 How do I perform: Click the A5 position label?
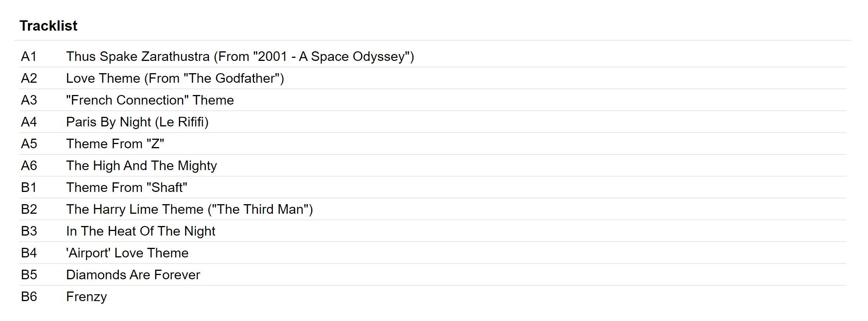click(29, 144)
